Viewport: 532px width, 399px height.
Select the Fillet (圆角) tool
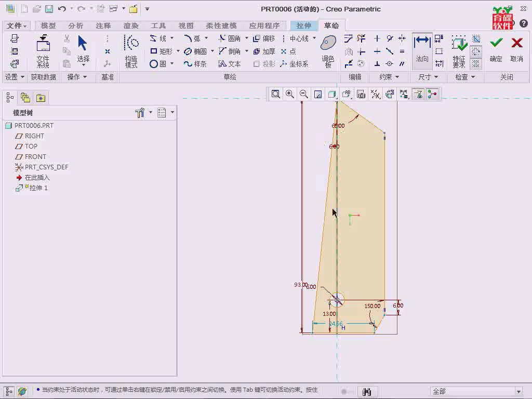(229, 38)
